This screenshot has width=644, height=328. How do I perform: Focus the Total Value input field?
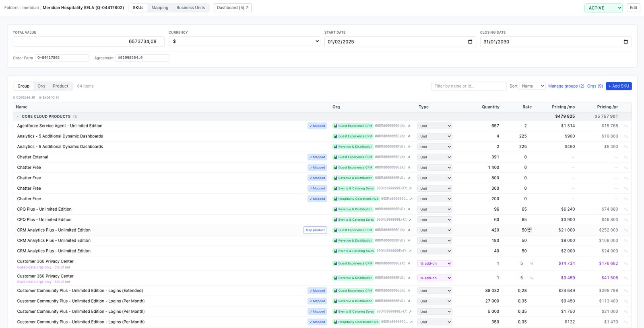pyautogui.click(x=89, y=41)
